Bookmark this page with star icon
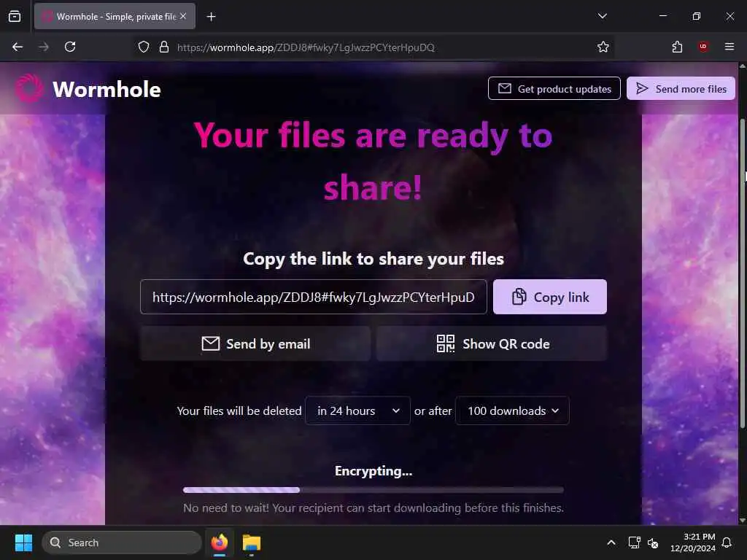The image size is (747, 560). tap(603, 47)
